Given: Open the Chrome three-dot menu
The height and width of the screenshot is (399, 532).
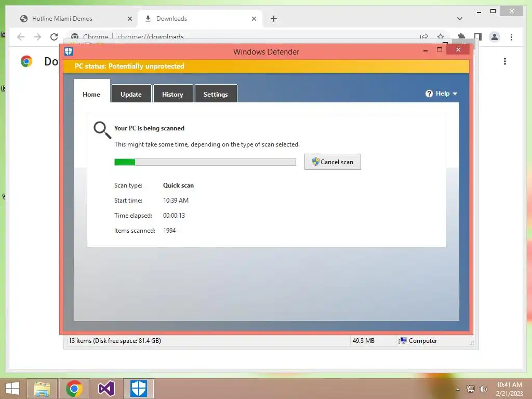Looking at the screenshot, I should [x=511, y=37].
